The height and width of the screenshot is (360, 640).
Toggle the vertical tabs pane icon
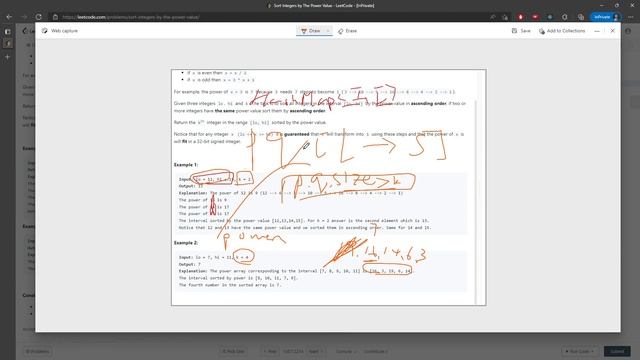click(x=7, y=31)
